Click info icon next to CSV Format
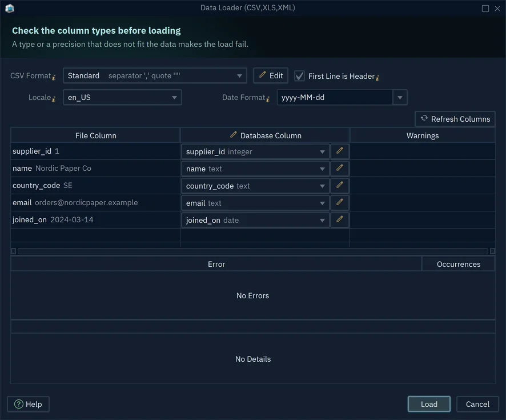Screen dimensions: 506x420 (54, 77)
